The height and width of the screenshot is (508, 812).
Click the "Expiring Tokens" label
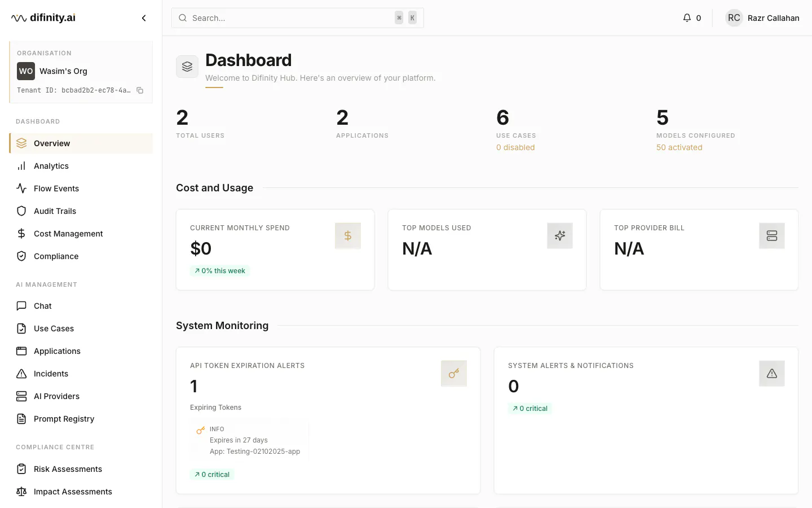click(215, 408)
